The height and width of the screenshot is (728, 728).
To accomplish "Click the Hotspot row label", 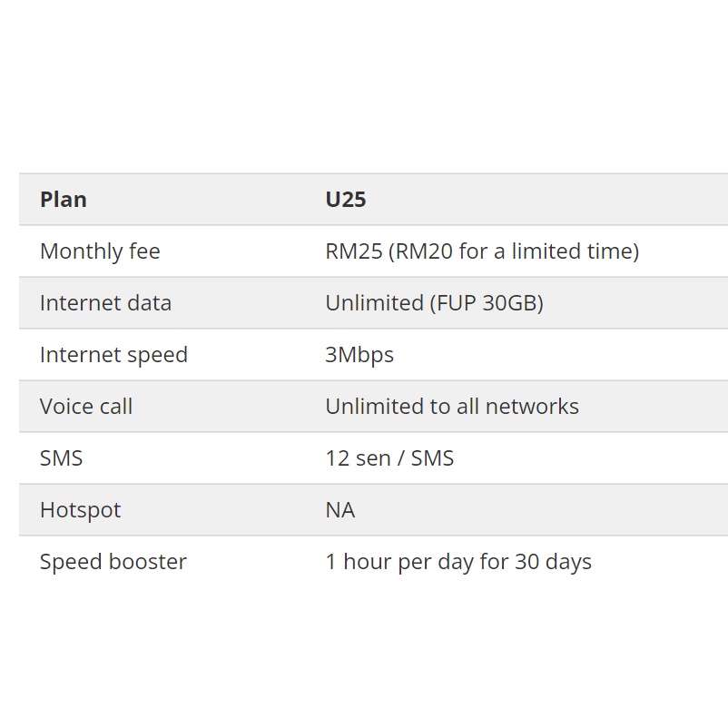I will (80, 510).
